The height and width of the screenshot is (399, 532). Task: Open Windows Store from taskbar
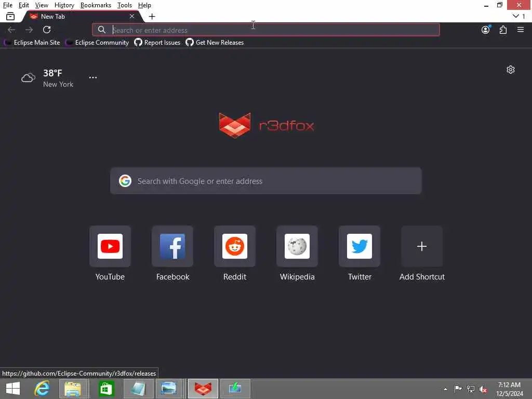point(106,389)
